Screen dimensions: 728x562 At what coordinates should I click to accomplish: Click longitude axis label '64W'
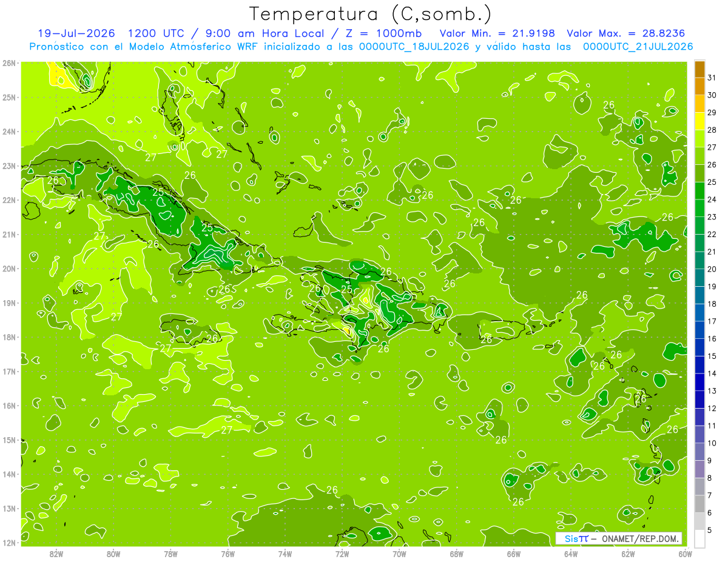570,554
